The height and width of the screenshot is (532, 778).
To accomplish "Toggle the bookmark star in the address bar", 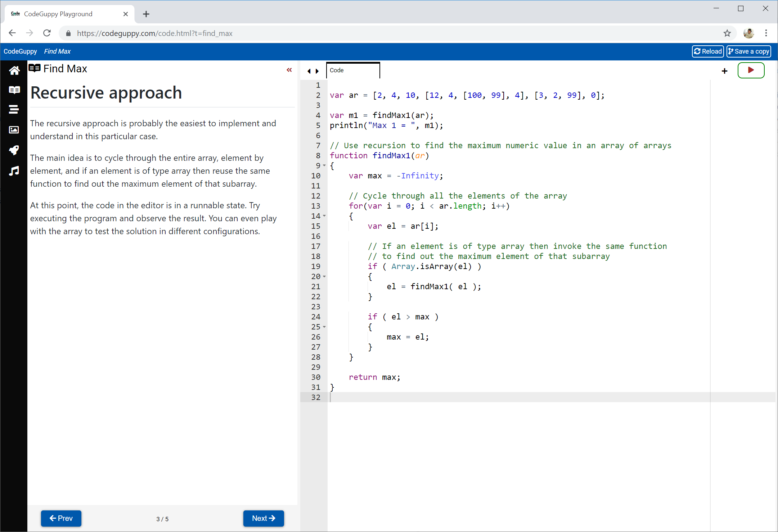I will tap(728, 33).
